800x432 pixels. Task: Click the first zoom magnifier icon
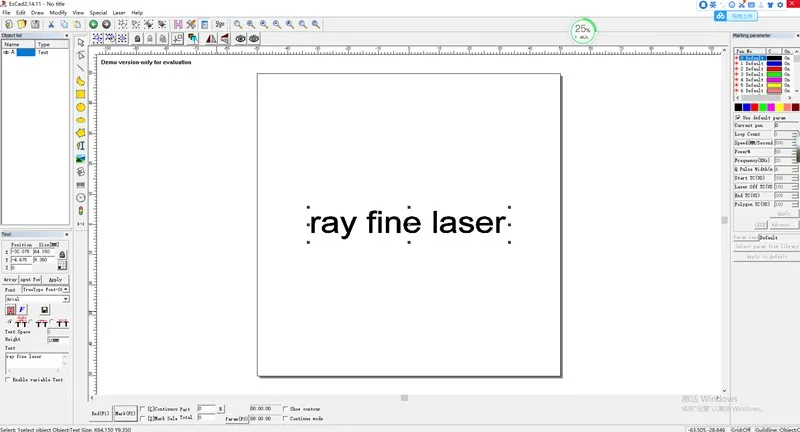click(238, 24)
